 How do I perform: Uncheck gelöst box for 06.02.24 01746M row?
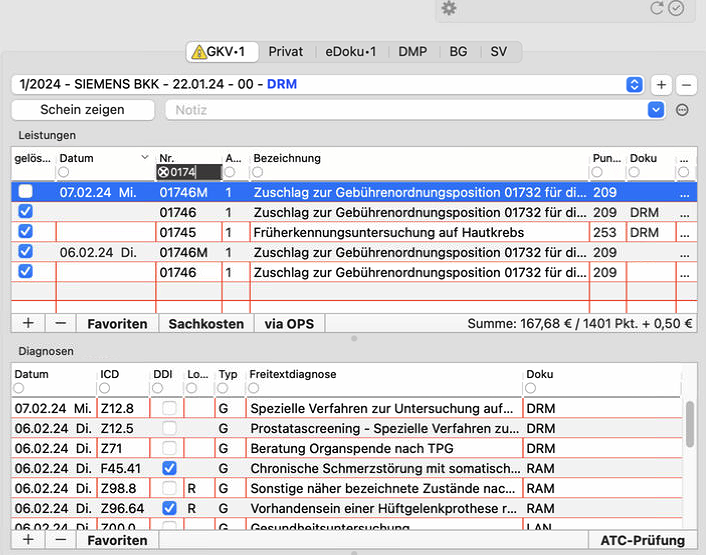[x=25, y=251]
